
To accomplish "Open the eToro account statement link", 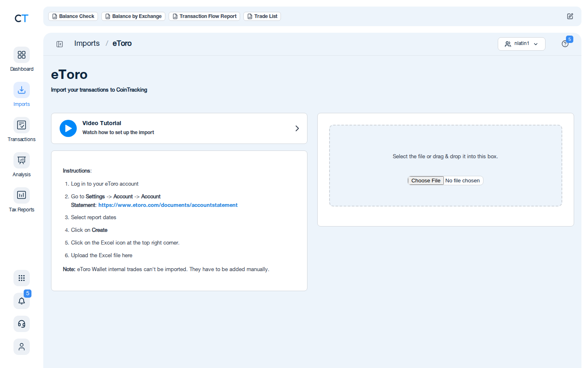I will [168, 205].
